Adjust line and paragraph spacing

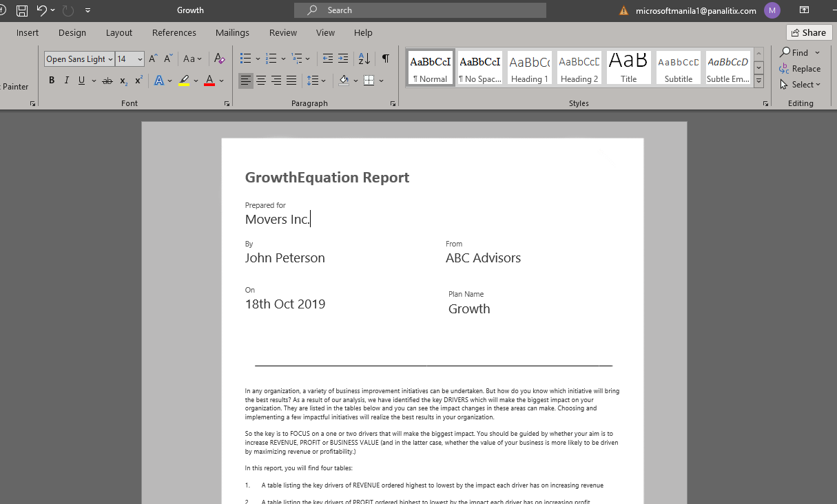[313, 81]
